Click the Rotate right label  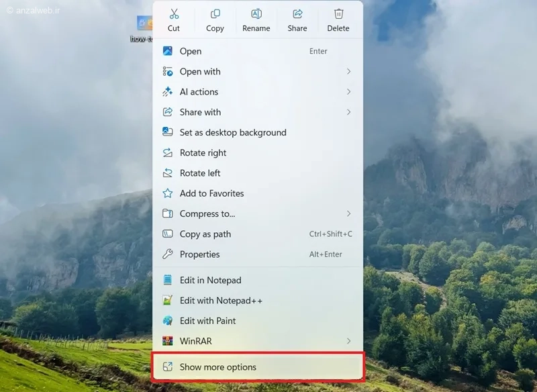click(x=203, y=153)
